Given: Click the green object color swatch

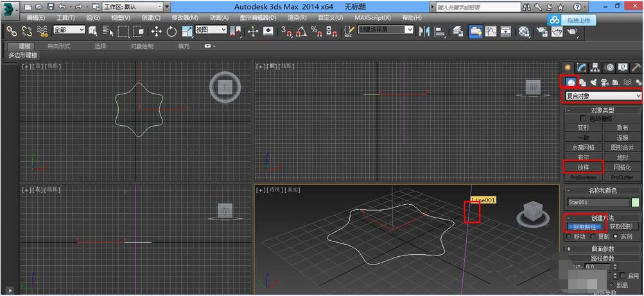Looking at the screenshot, I should [x=635, y=202].
